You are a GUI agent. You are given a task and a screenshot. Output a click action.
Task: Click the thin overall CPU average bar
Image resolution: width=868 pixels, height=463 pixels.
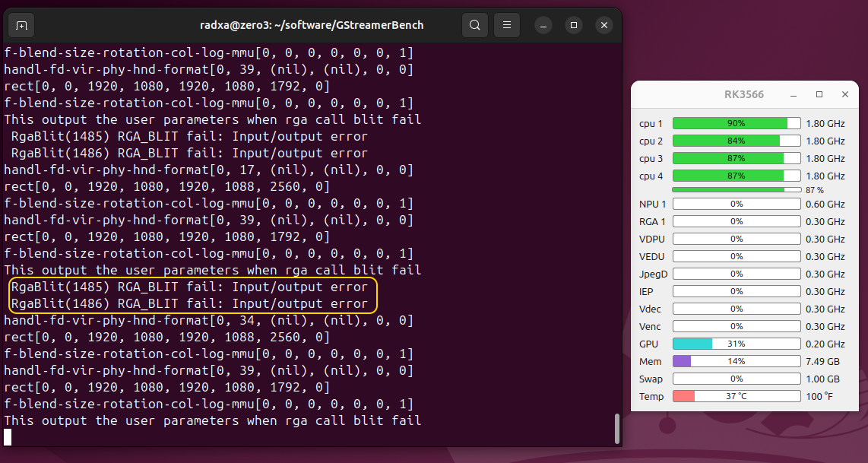[x=737, y=190]
